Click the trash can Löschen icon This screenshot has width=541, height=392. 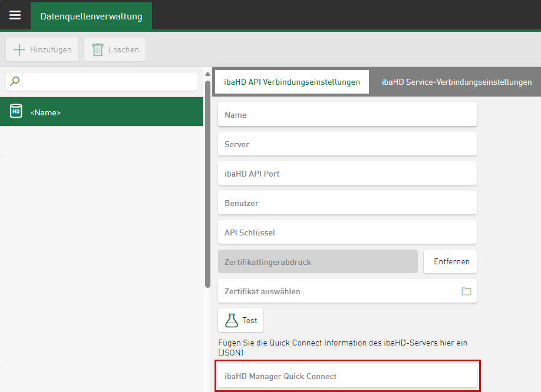[98, 50]
